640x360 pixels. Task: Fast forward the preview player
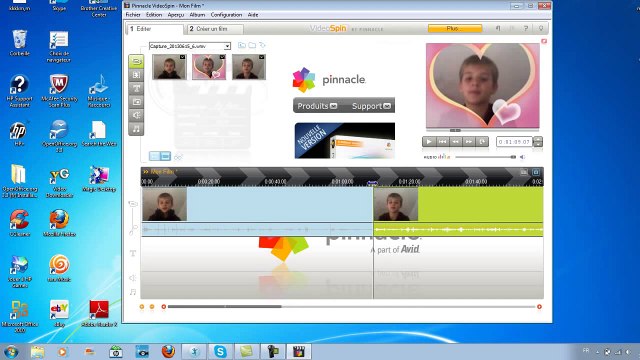[x=469, y=142]
